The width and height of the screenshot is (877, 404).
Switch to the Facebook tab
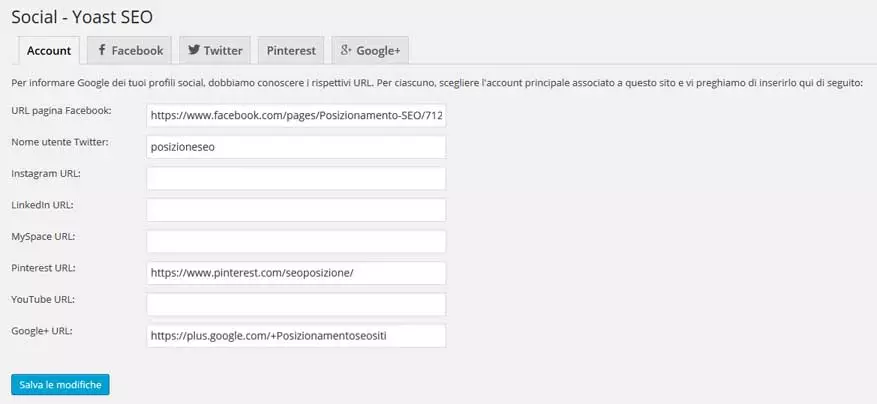click(130, 50)
